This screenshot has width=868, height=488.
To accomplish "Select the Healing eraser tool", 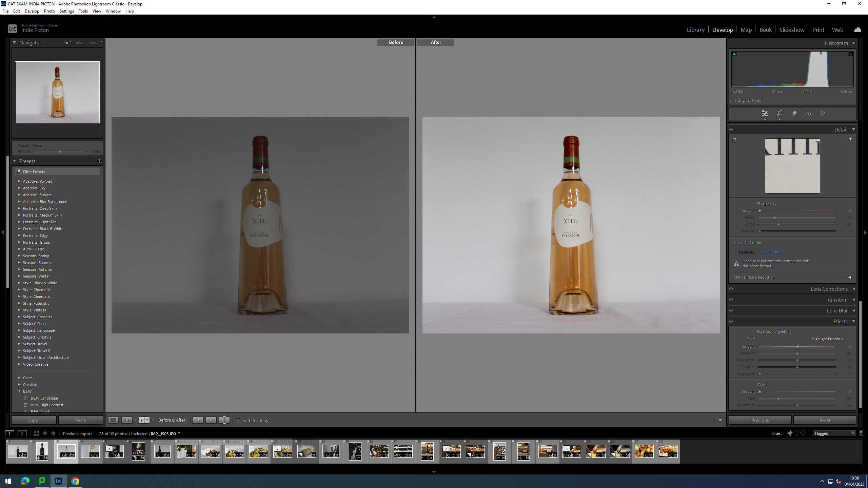I will click(794, 113).
